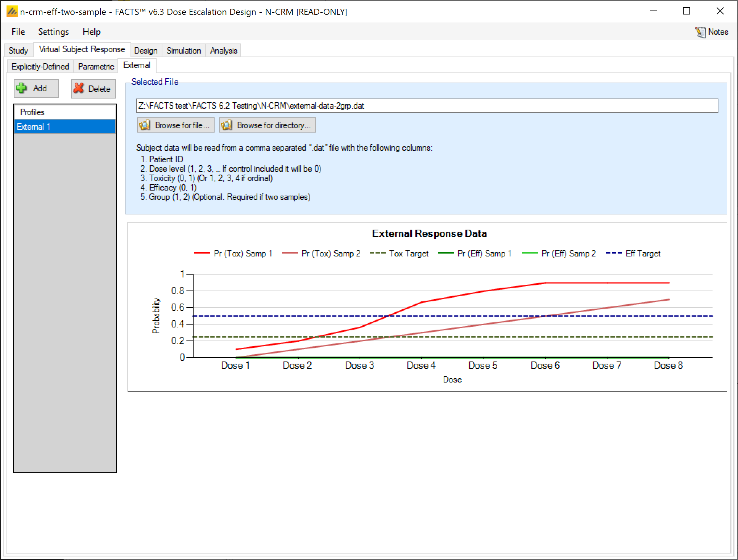
Task: Open the Analysis tab
Action: [x=223, y=50]
